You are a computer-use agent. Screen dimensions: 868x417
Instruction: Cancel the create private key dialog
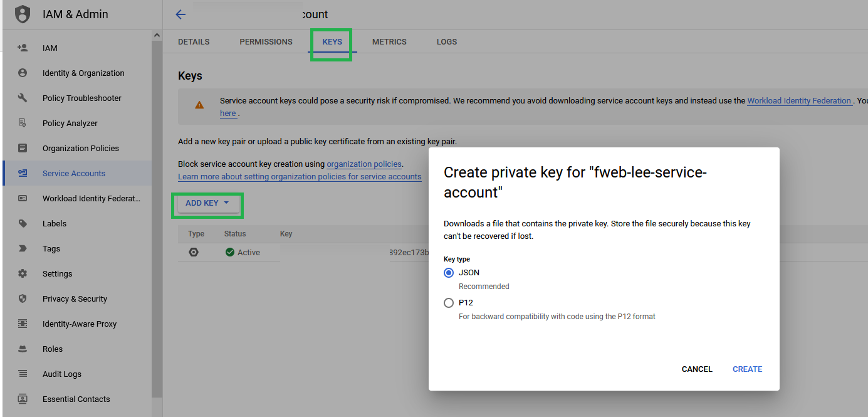697,369
